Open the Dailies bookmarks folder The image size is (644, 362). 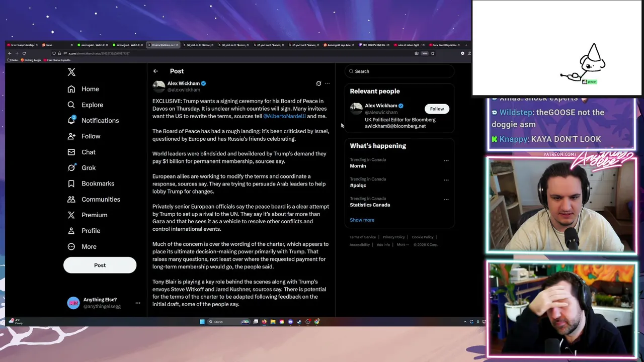coord(13,60)
